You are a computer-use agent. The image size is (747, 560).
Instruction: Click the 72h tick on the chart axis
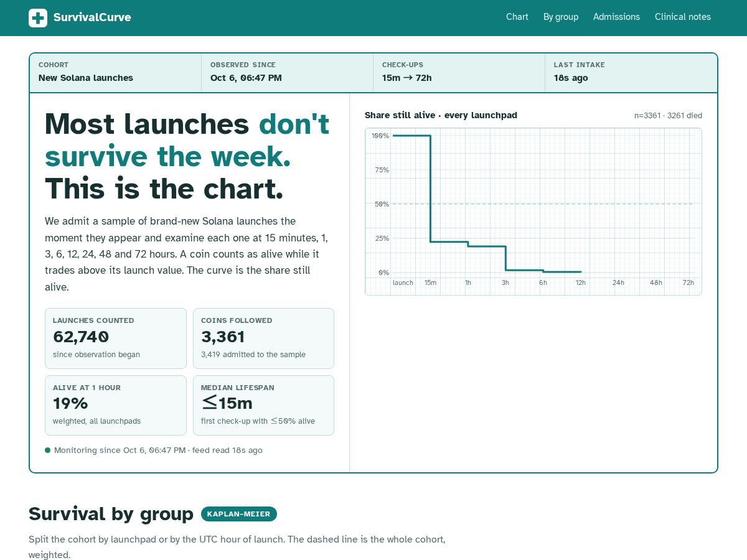coord(688,282)
